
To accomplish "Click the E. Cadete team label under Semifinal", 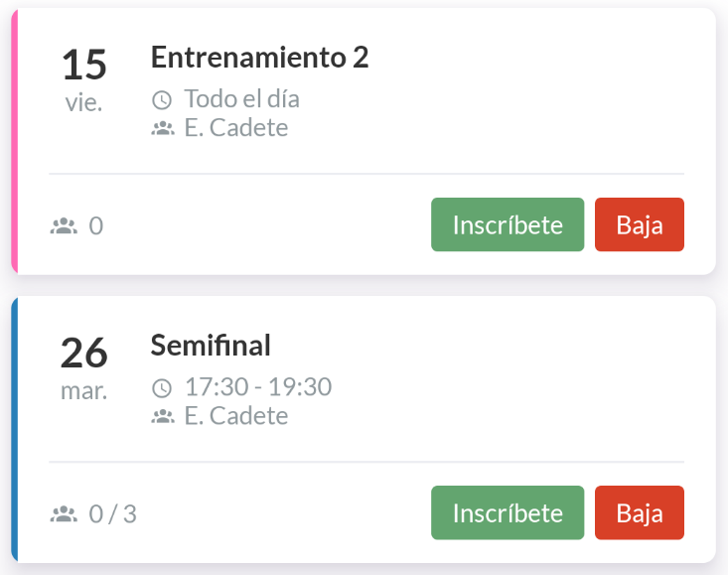I will pos(236,416).
